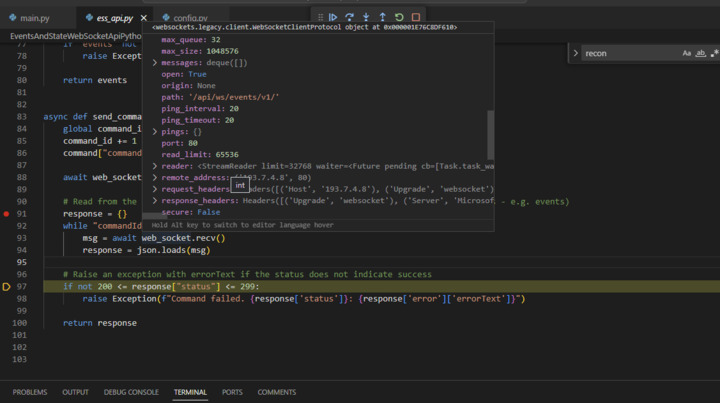Close the ess_api.py editor tab
The height and width of the screenshot is (403, 720).
(x=144, y=18)
